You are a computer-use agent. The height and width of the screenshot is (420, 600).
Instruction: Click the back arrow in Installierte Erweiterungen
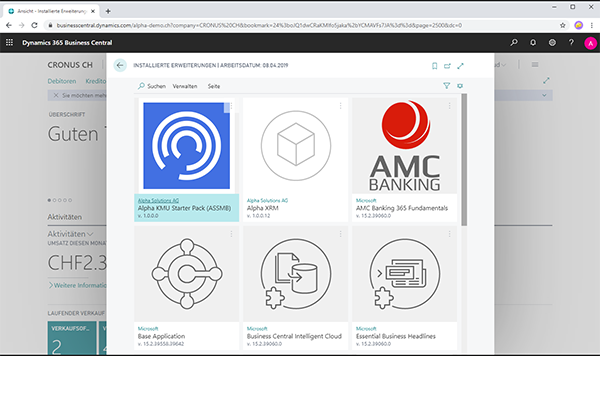121,65
